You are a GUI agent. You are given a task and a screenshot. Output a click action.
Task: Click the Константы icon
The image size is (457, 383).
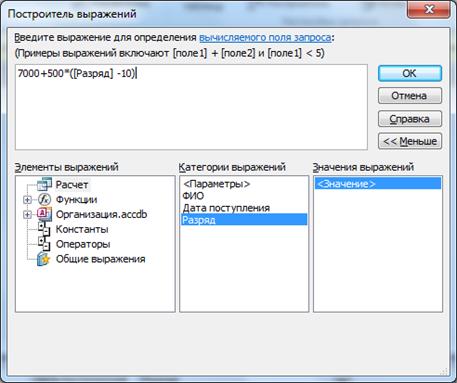(44, 229)
